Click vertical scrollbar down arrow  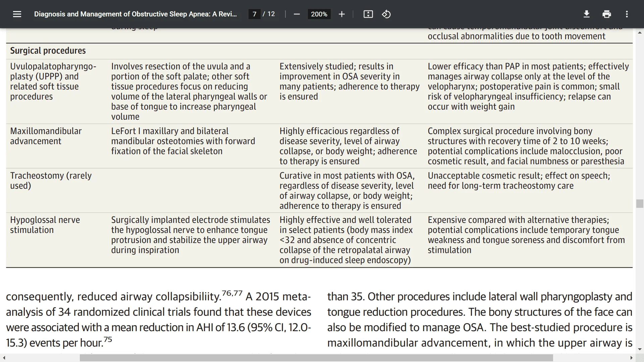(640, 349)
